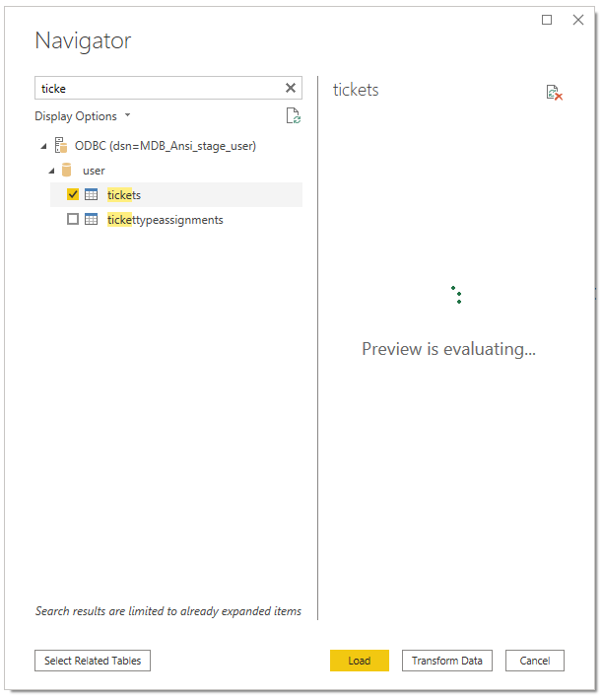
Task: Cancel the Navigator dialog
Action: (x=534, y=661)
